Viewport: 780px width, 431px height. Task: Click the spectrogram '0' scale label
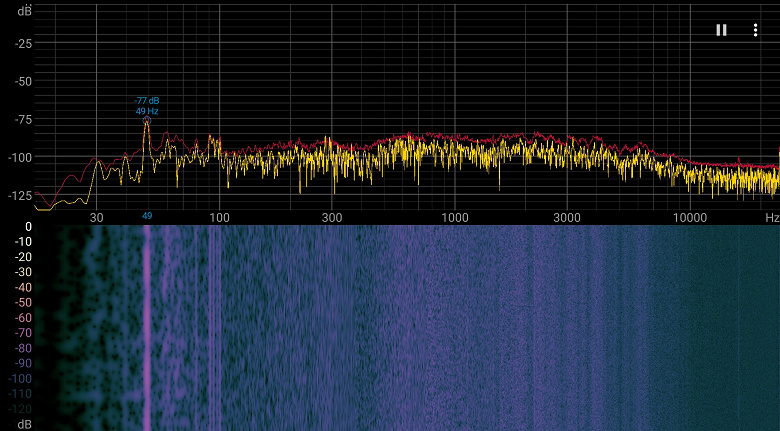pos(28,227)
